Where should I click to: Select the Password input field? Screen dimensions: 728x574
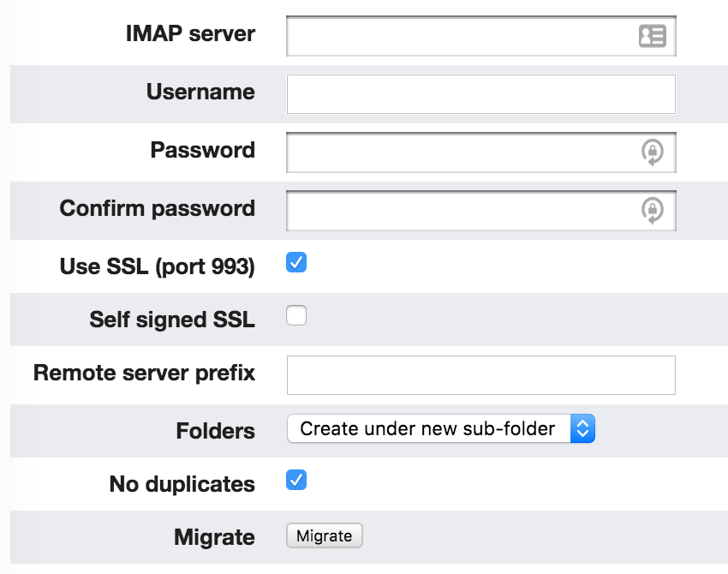click(481, 152)
